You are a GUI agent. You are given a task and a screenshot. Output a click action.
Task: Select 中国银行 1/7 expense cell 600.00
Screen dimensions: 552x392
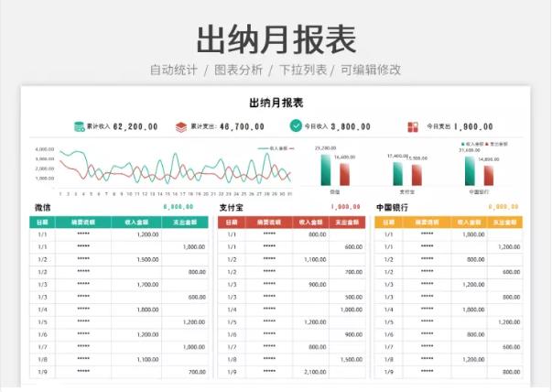(504, 347)
